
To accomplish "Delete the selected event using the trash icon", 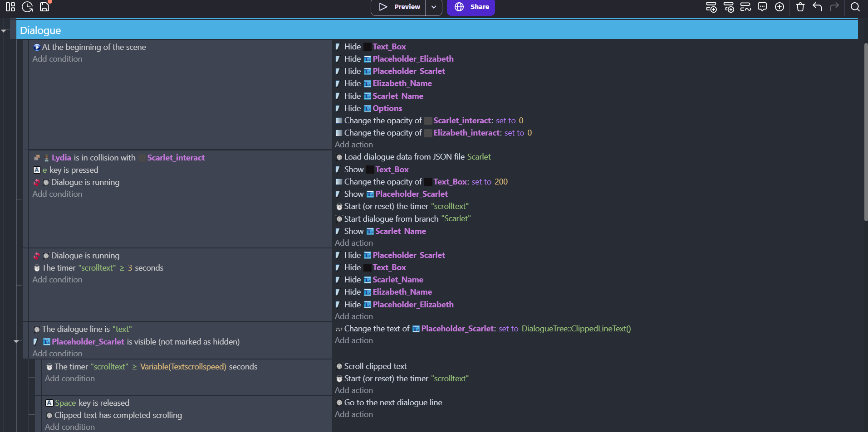I will pyautogui.click(x=800, y=7).
